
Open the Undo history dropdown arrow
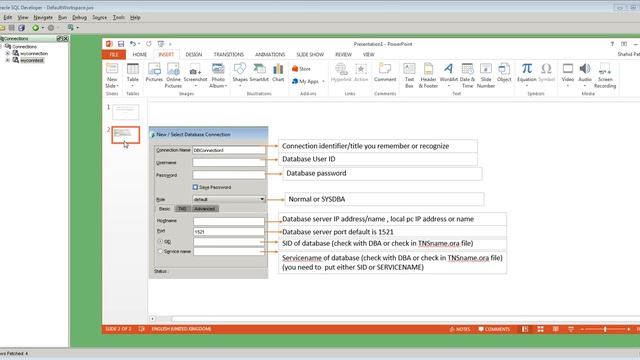point(139,44)
